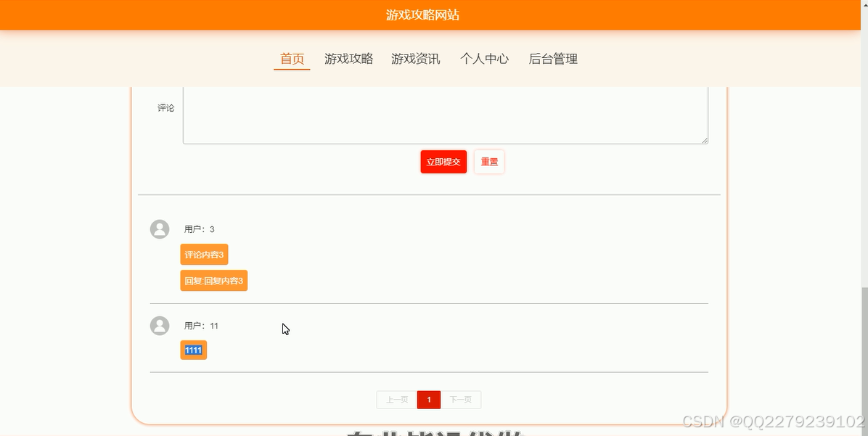The width and height of the screenshot is (868, 436).
Task: Click the 评论 field label
Action: [165, 107]
